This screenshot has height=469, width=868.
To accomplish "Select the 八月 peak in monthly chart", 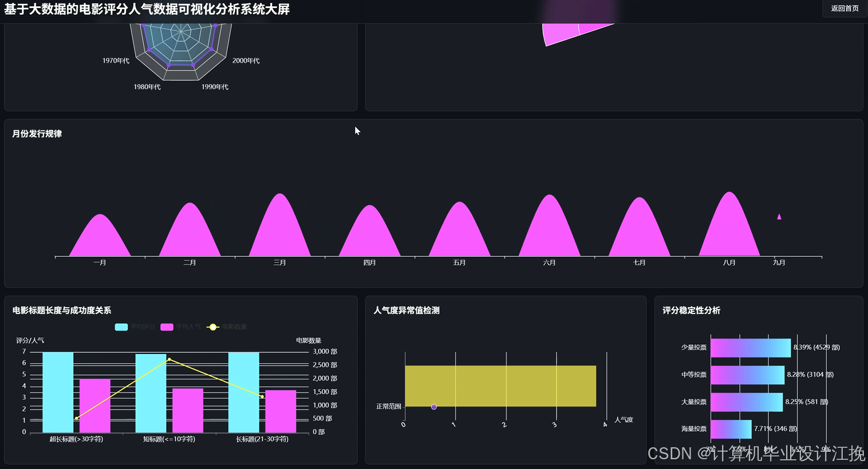I will coord(729,228).
